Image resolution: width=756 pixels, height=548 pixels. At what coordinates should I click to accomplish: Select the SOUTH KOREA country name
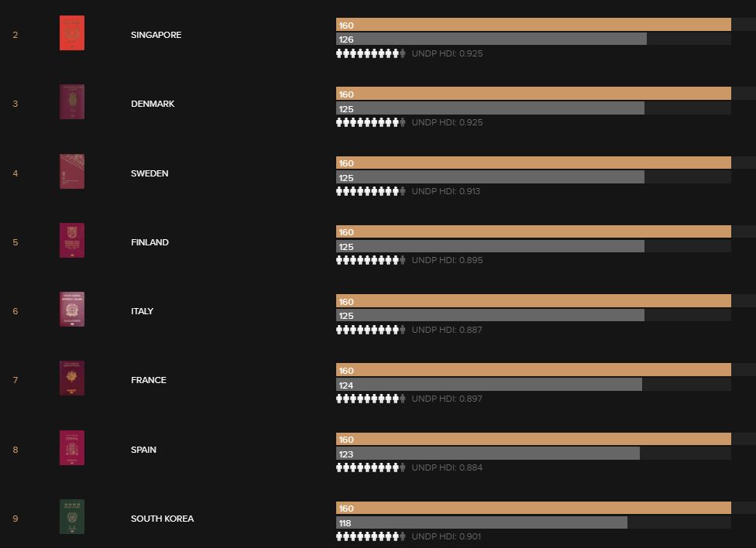point(162,519)
